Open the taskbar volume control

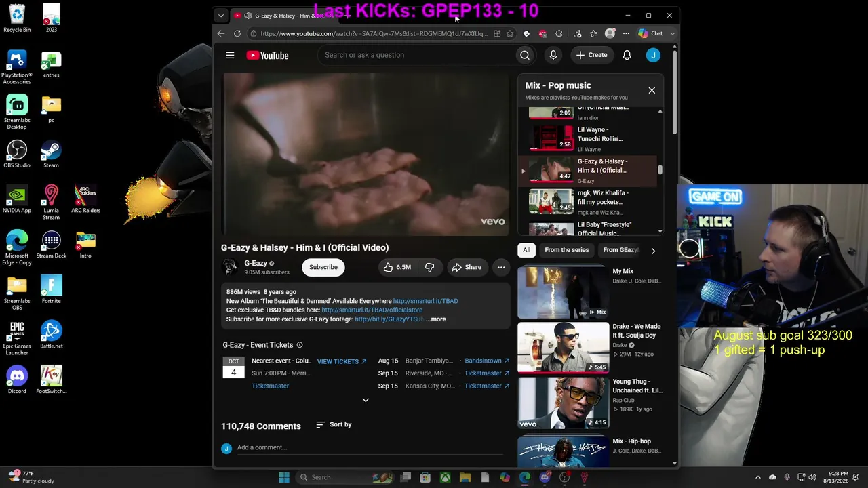tap(813, 477)
